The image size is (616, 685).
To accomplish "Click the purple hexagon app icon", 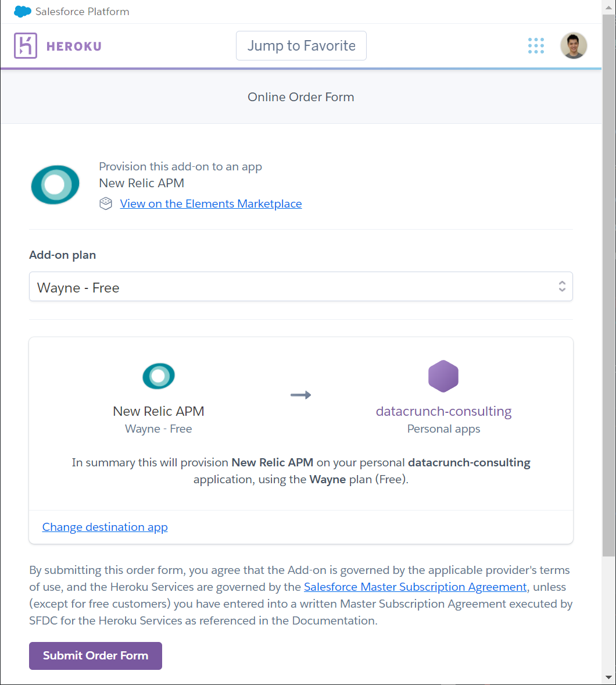I will pyautogui.click(x=443, y=376).
